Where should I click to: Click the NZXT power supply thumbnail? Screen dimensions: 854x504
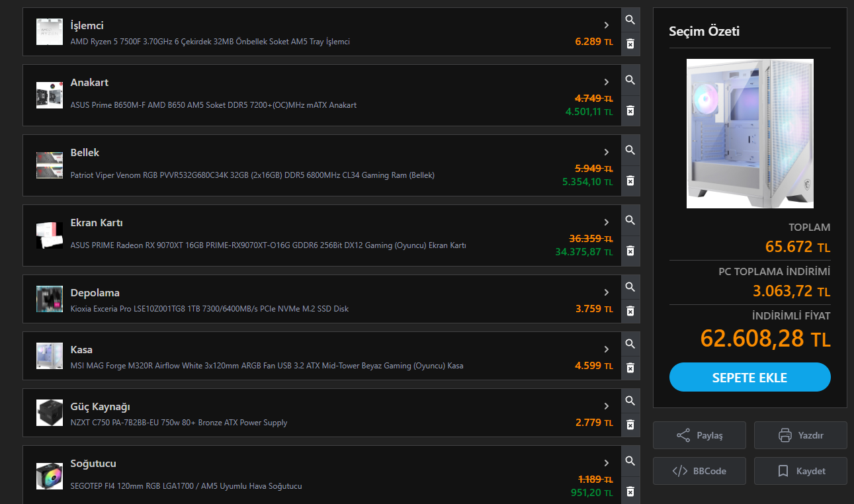pos(50,413)
